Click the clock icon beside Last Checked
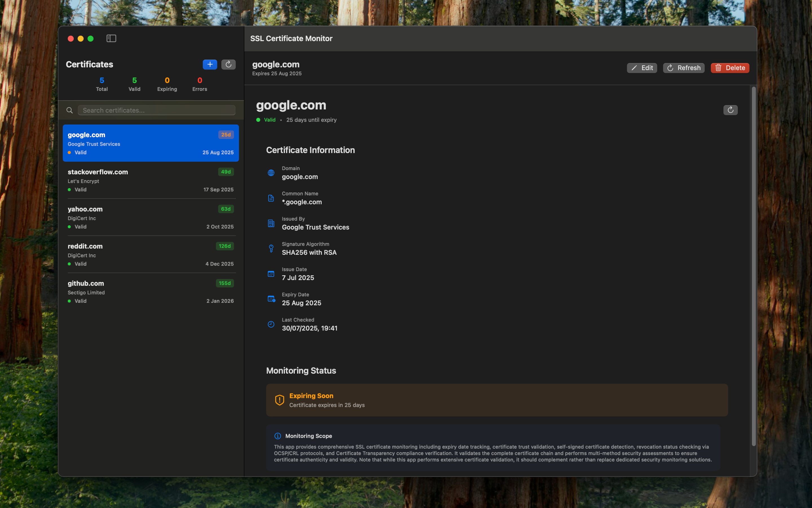 pyautogui.click(x=271, y=324)
